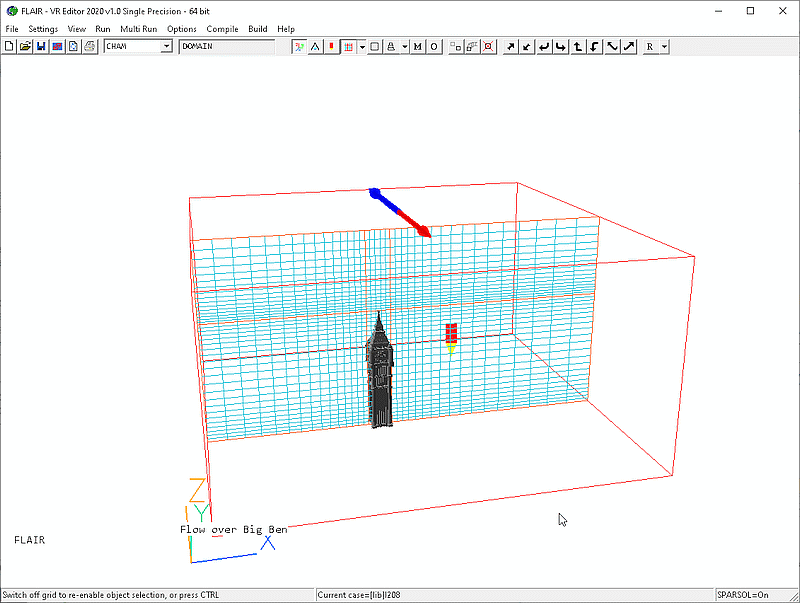Click the down-left arrow view icon
The image size is (800, 603).
tap(527, 46)
